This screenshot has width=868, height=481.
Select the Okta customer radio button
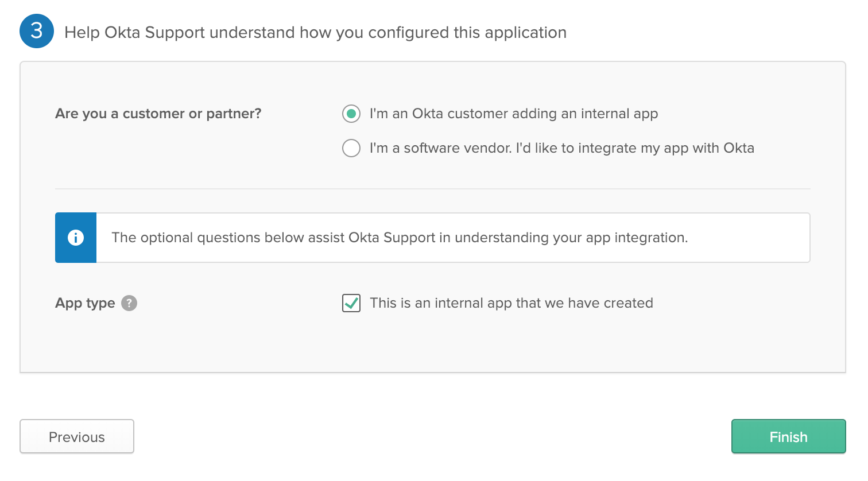[351, 114]
